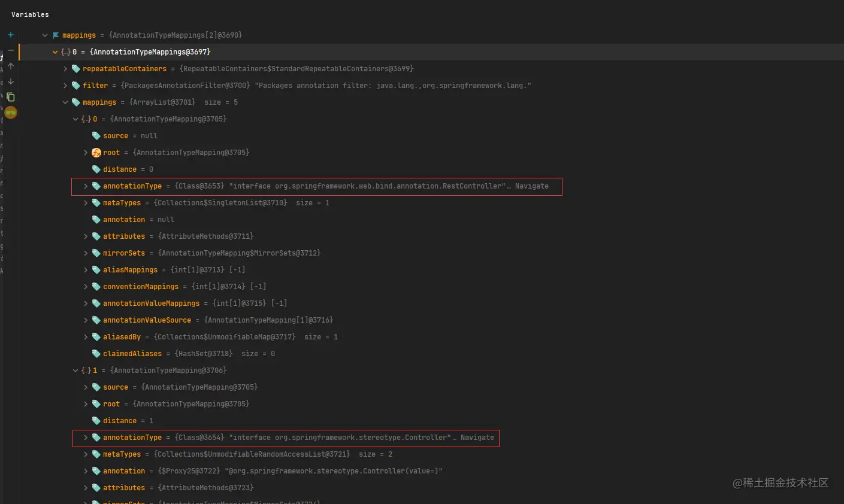Screen dimensions: 844x504
Task: Collapse the AnnotationTypeMapping@3706 element
Action: tap(75, 371)
